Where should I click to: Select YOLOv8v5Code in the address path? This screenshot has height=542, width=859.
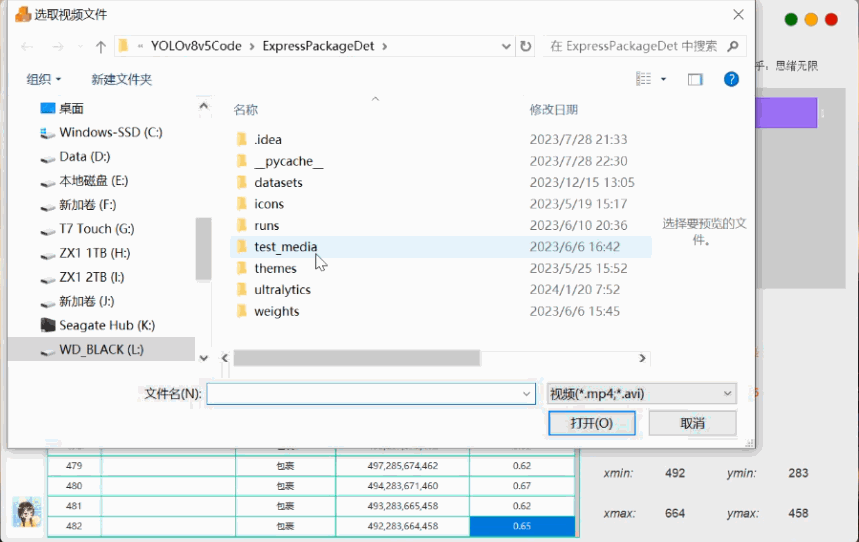(196, 46)
